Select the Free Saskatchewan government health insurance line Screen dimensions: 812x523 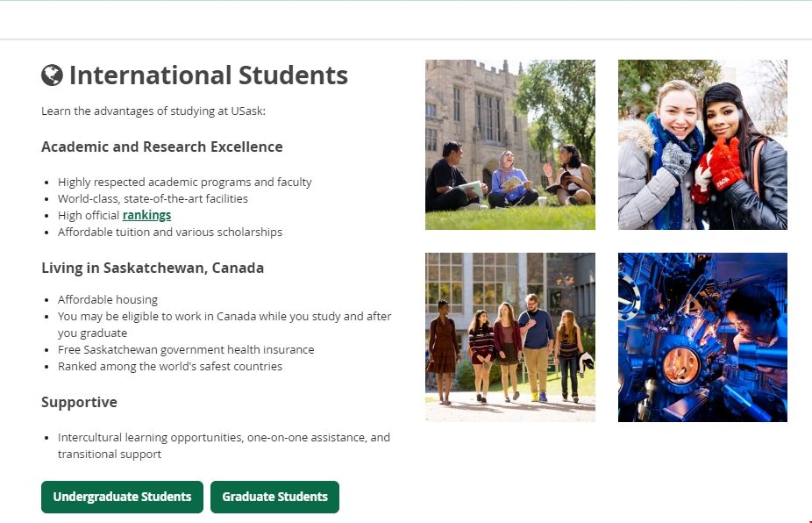186,349
